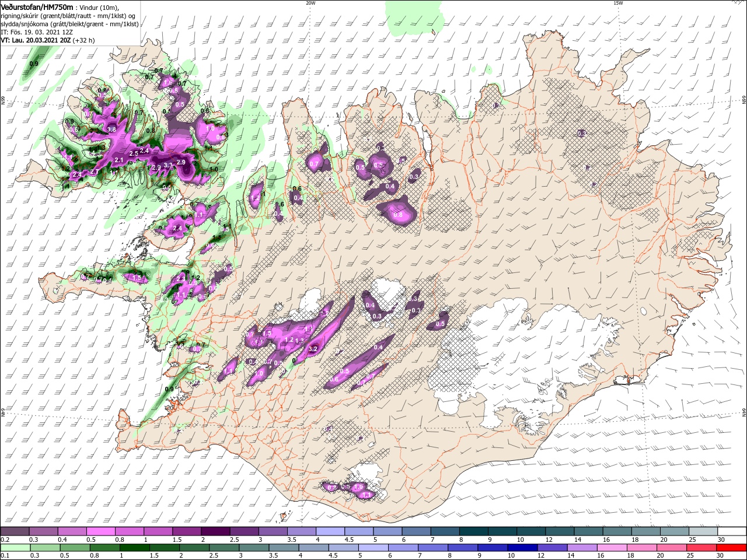Click the "15W" longitude label
Viewport: 747px width, 560px height.
click(618, 3)
